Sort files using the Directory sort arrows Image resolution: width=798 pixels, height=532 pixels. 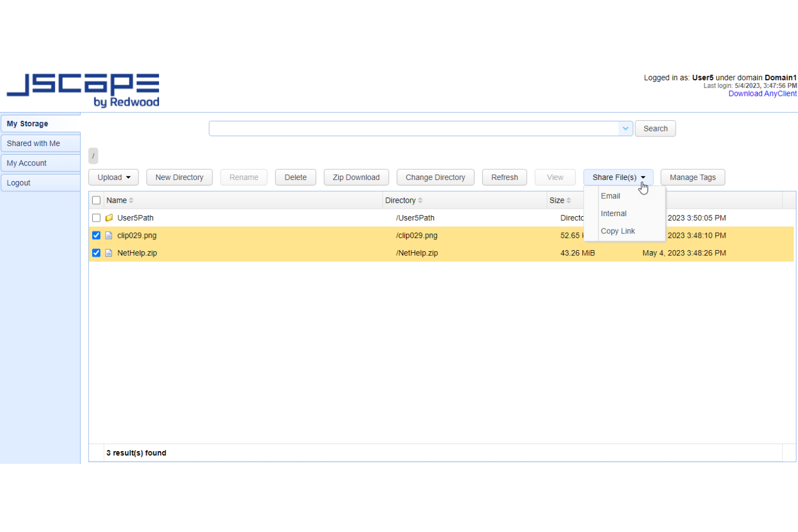coord(422,200)
